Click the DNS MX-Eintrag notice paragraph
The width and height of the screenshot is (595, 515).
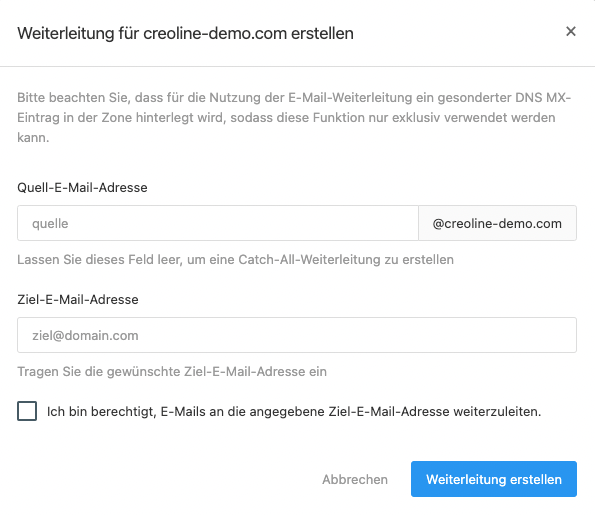[294, 118]
